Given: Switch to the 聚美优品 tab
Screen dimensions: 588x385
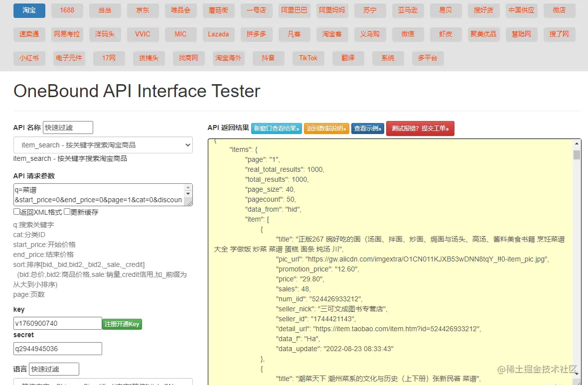Looking at the screenshot, I should [484, 34].
